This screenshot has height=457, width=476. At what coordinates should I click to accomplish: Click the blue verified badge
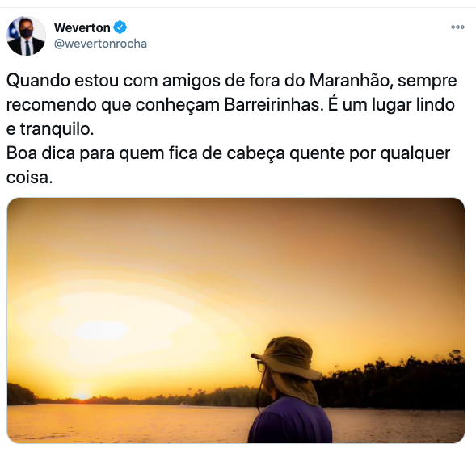120,27
